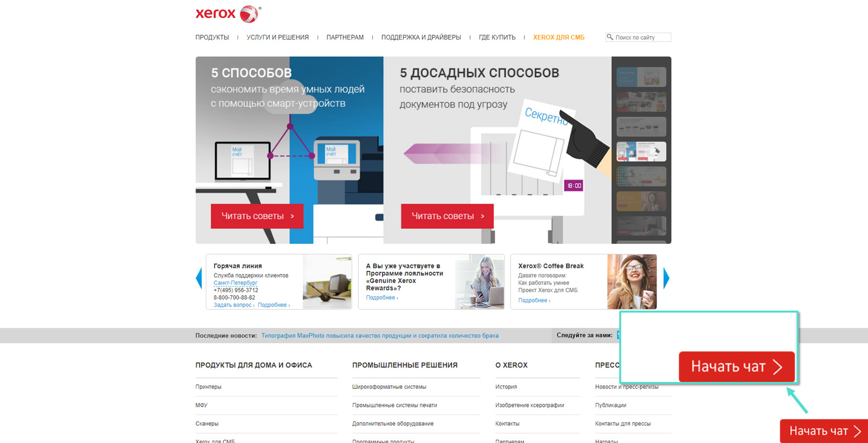Click the МФУ footer link

pos(201,405)
